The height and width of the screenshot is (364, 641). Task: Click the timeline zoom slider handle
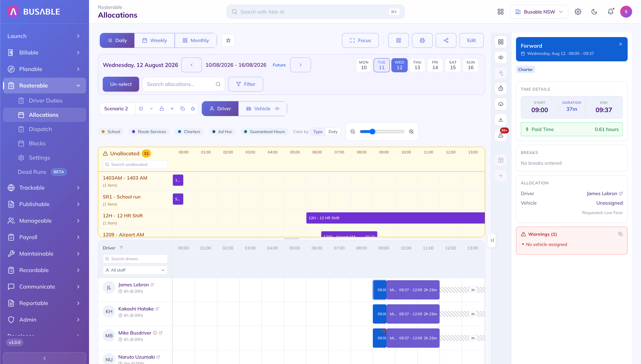click(x=372, y=132)
